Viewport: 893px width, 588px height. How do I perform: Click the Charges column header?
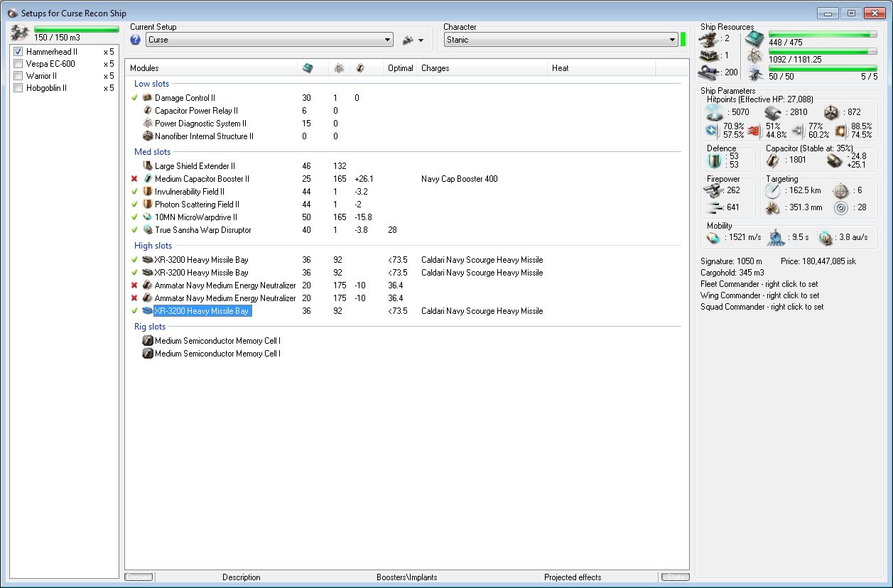[x=482, y=68]
